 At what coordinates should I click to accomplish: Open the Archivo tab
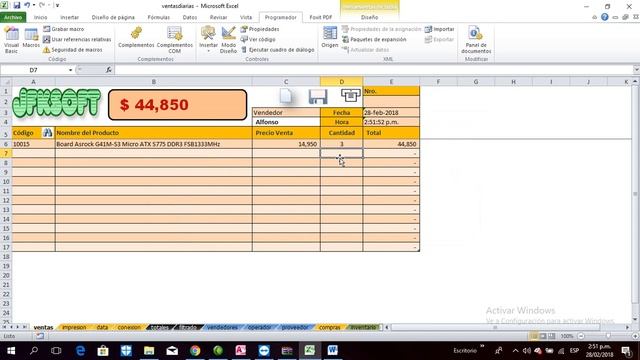click(13, 17)
